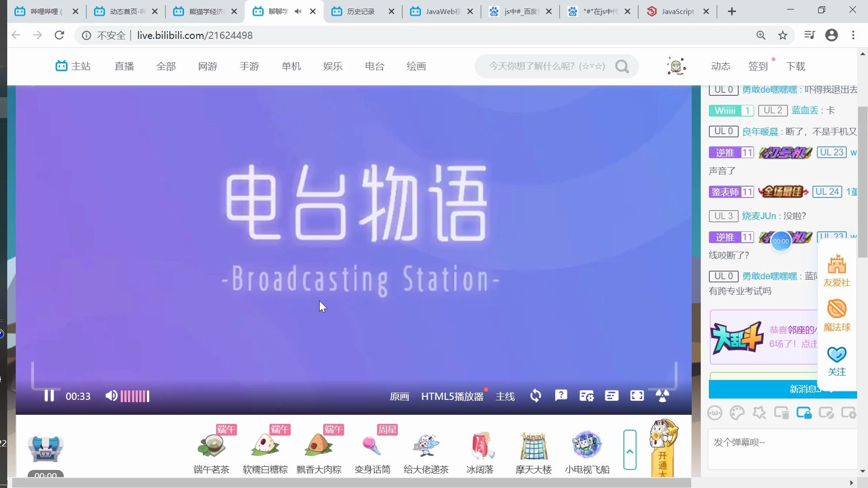Toggle danmaku display in player
This screenshot has height=488, width=868.
click(612, 396)
